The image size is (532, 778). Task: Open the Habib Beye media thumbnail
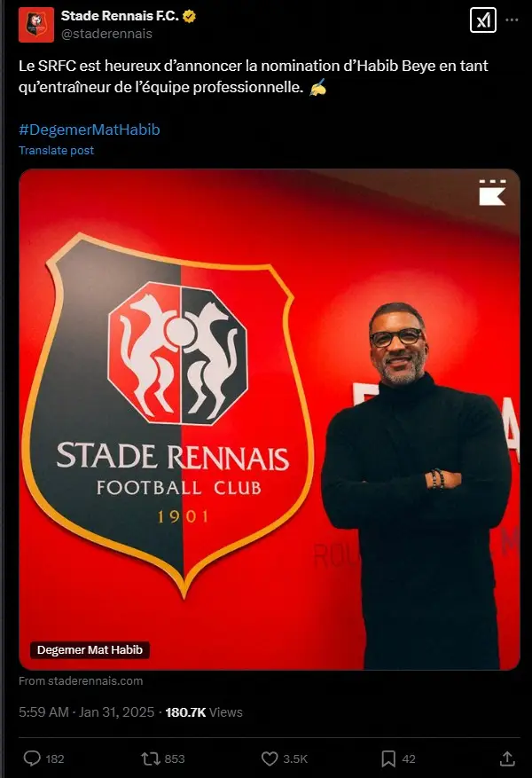tap(270, 420)
